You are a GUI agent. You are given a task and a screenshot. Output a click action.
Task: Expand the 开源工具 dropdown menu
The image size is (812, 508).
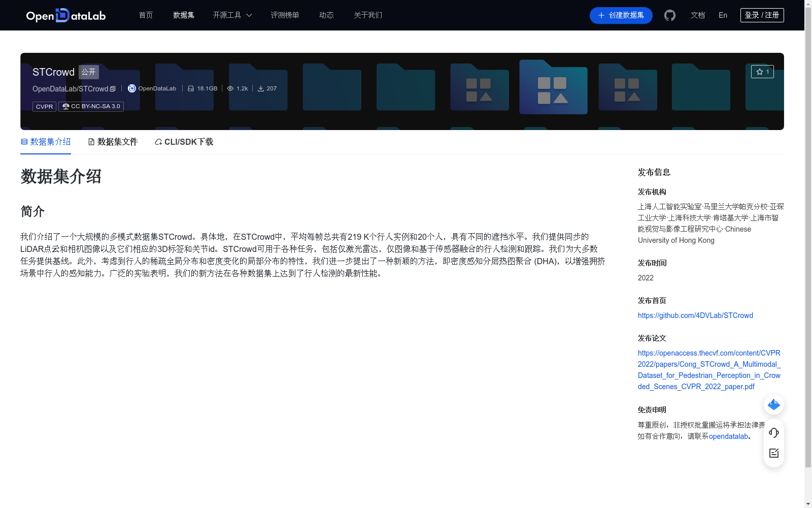[x=232, y=15]
